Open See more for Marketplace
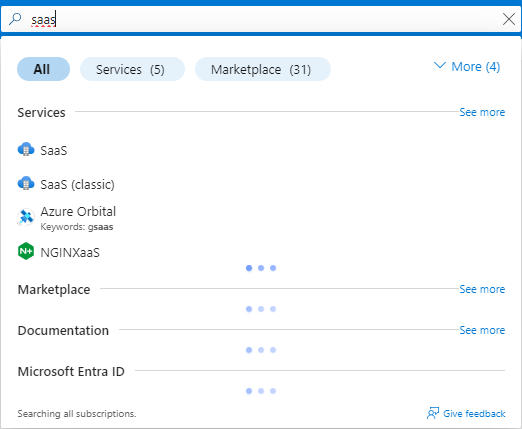This screenshot has height=429, width=522. [x=482, y=289]
